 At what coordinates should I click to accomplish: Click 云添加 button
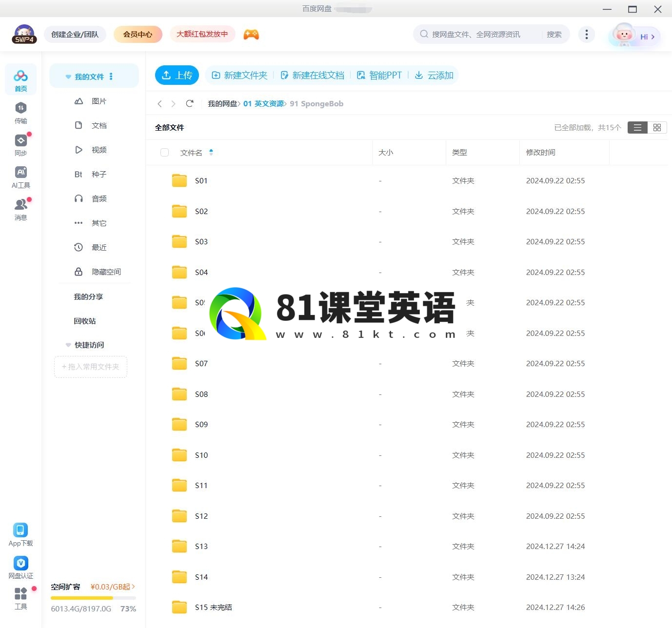pos(434,75)
